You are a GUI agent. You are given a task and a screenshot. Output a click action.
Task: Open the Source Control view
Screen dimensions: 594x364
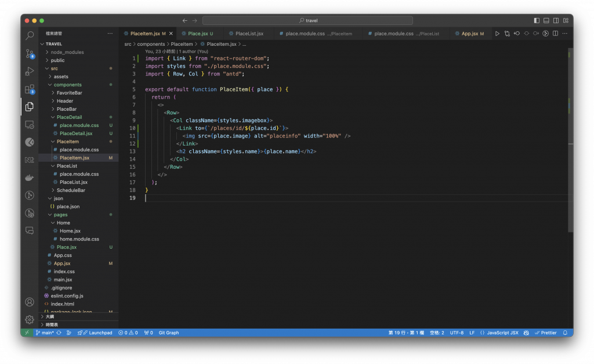click(x=30, y=54)
